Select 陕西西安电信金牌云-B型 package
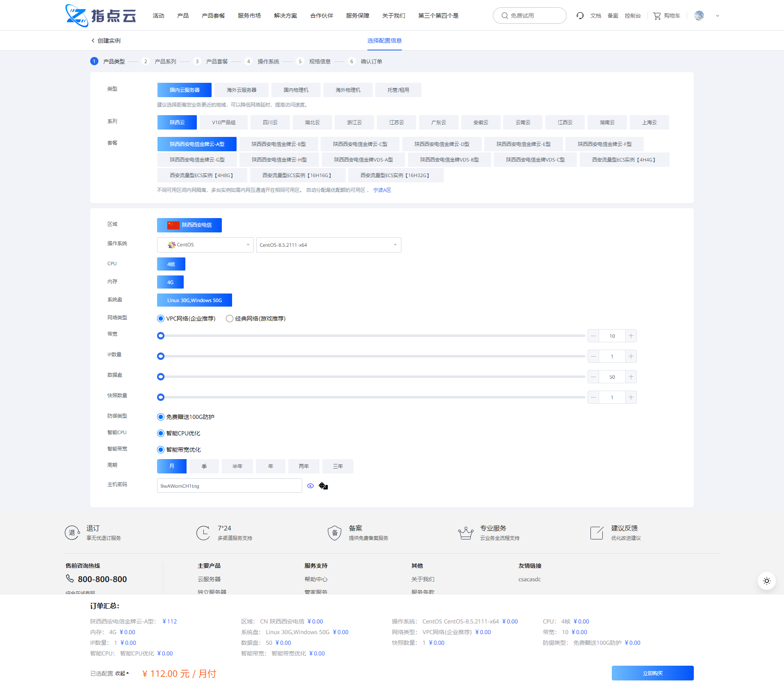This screenshot has width=784, height=687. 279,144
